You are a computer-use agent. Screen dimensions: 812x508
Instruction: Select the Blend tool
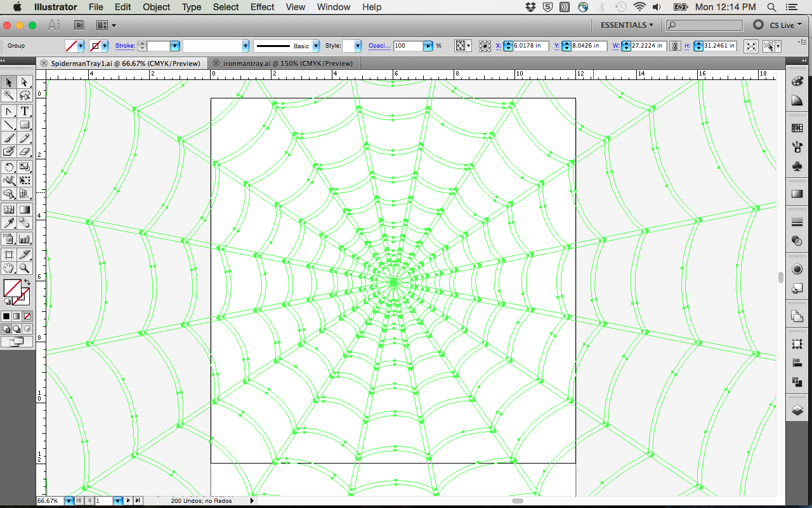(x=25, y=223)
